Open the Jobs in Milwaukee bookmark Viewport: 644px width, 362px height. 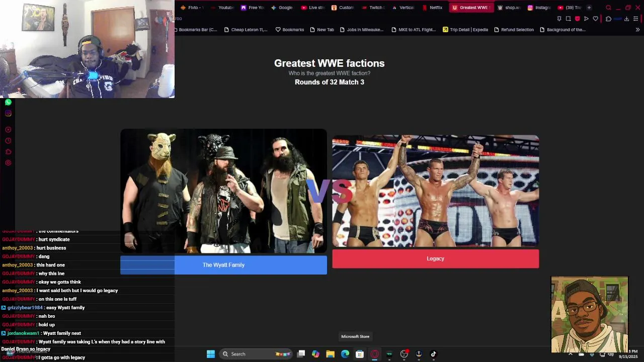(x=362, y=30)
